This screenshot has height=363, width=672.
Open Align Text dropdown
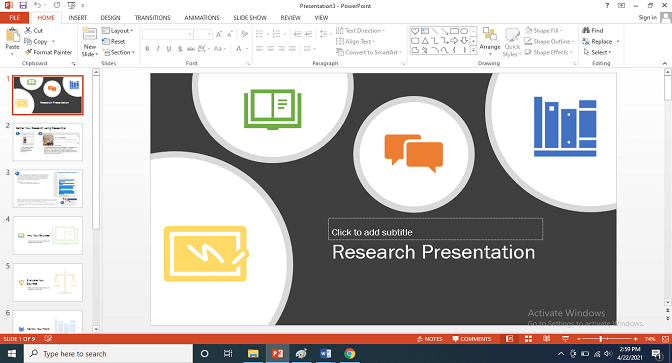(355, 41)
